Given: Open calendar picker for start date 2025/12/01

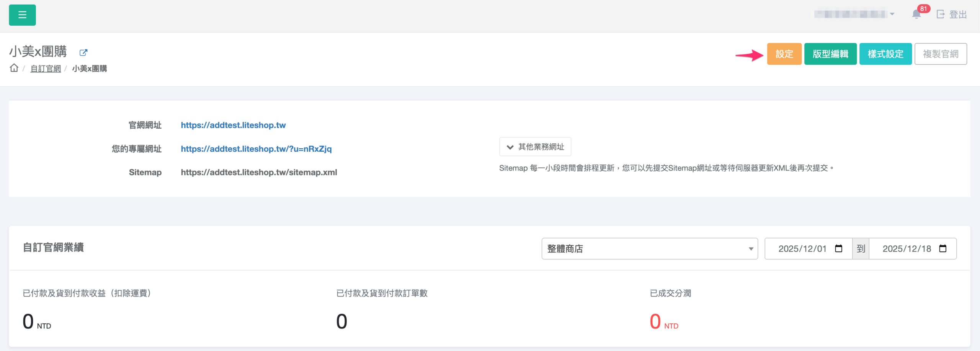Looking at the screenshot, I should (838, 249).
